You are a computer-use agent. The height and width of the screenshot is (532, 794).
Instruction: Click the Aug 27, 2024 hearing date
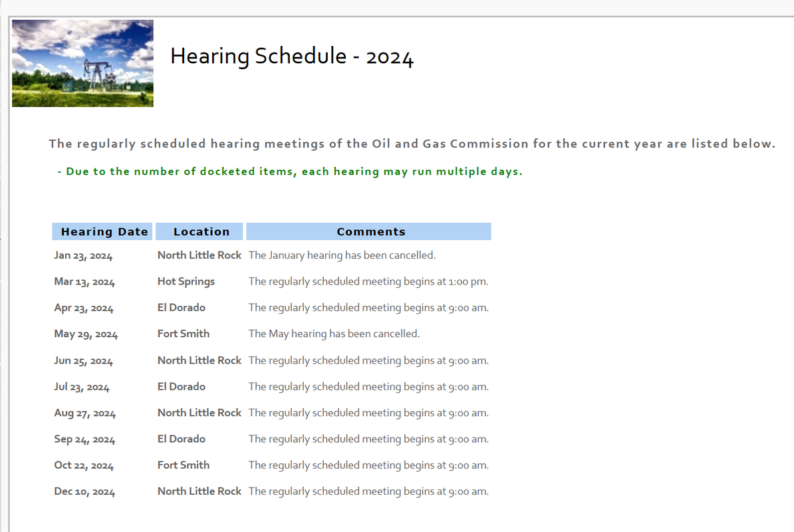click(x=85, y=413)
